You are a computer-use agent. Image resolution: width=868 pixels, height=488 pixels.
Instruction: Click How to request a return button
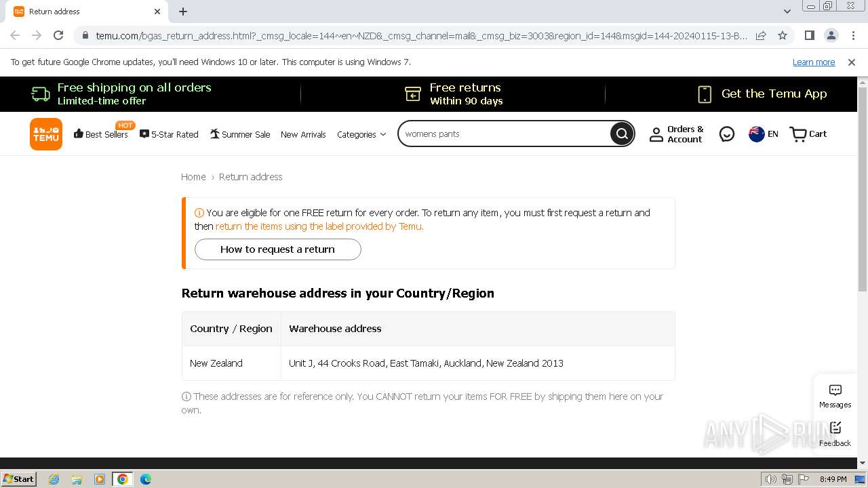click(x=278, y=249)
